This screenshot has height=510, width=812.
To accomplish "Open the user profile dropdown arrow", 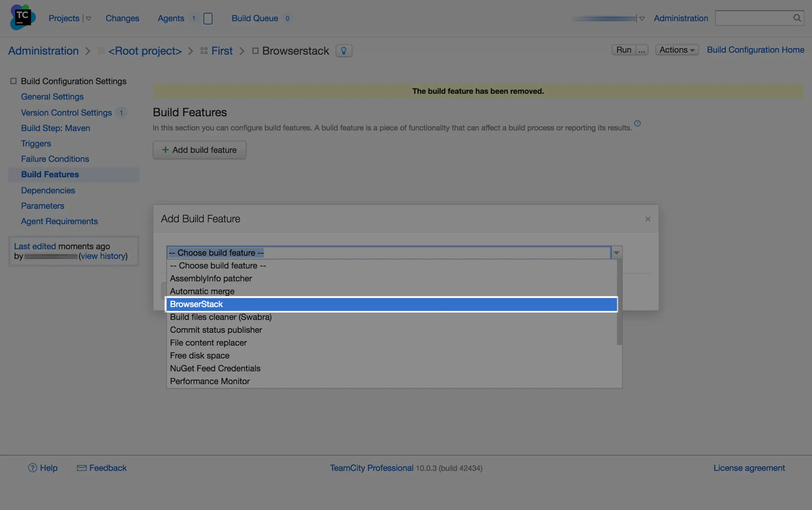I will (642, 19).
